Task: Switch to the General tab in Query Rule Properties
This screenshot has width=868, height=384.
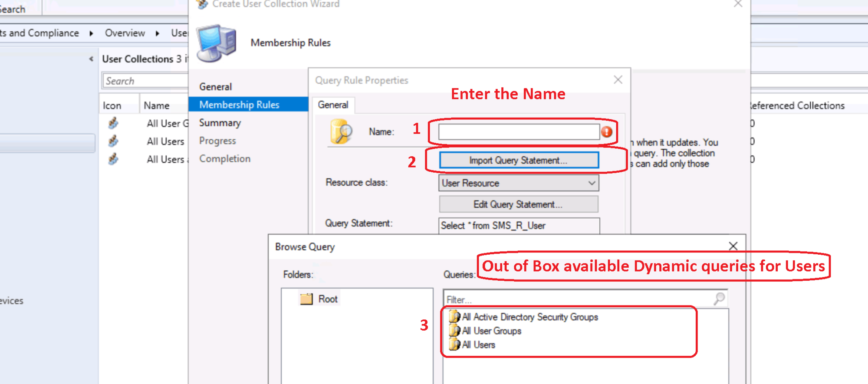Action: [x=333, y=105]
